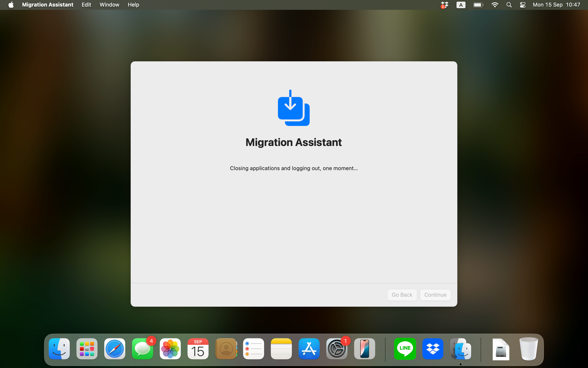588x368 pixels.
Task: Open the Window menu
Action: (x=109, y=5)
